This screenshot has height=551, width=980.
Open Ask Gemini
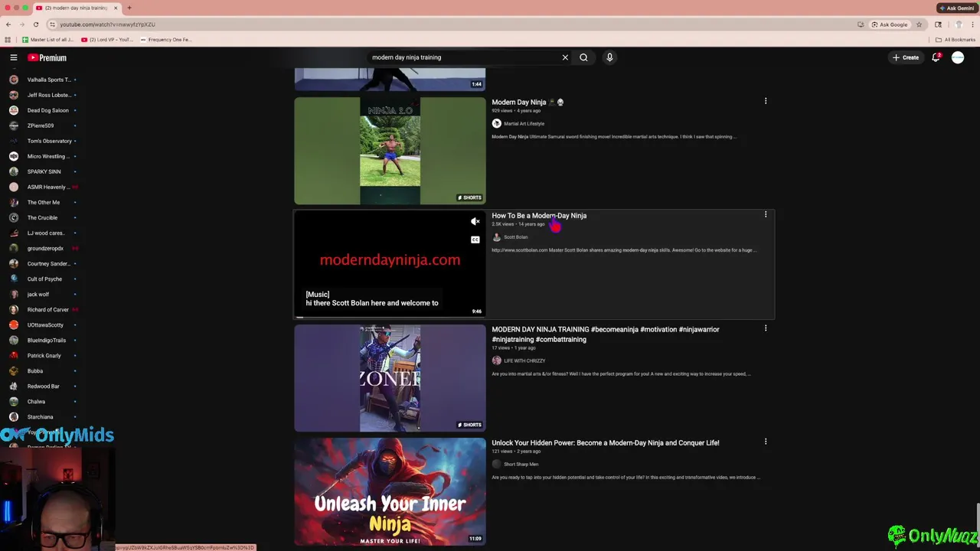coord(956,8)
